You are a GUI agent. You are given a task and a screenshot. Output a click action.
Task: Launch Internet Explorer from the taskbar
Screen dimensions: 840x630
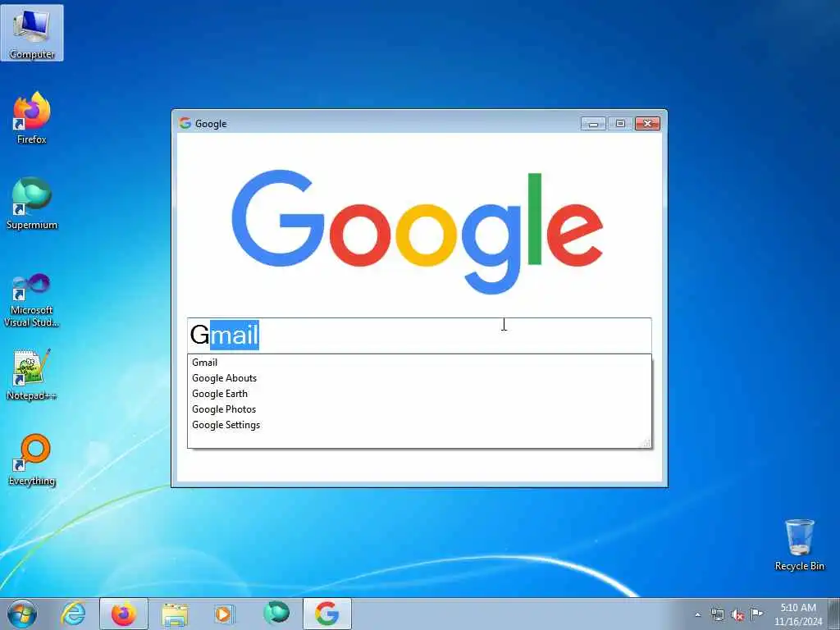(x=73, y=614)
